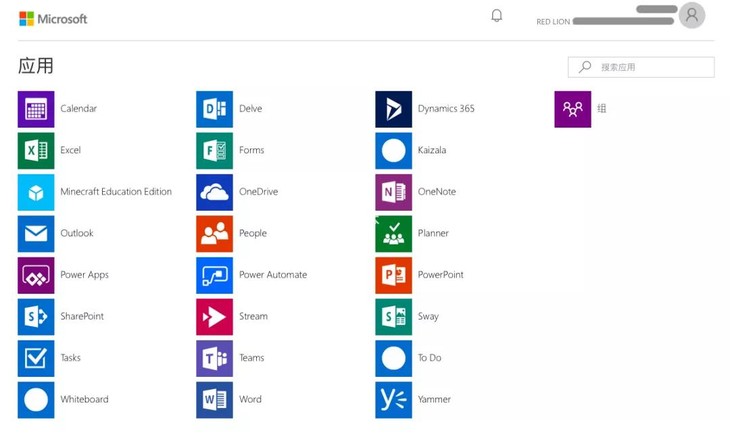Open the OneNote app icon
The height and width of the screenshot is (441, 730).
point(393,192)
